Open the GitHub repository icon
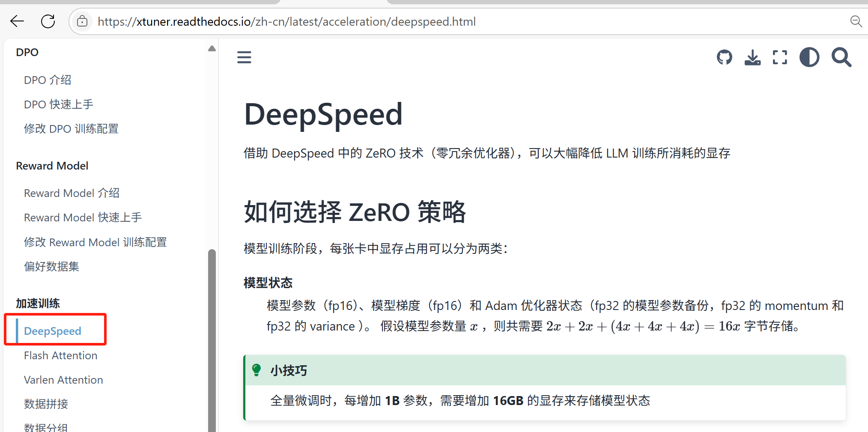 point(725,57)
